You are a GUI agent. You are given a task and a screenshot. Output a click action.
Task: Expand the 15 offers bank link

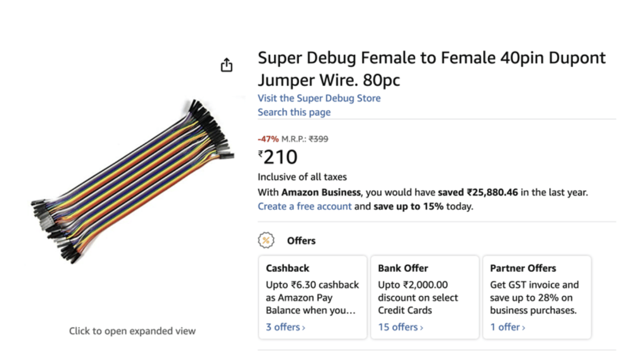(401, 327)
